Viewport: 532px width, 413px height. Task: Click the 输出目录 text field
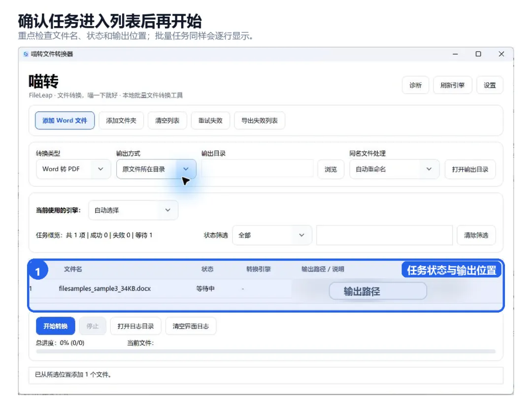click(x=258, y=169)
